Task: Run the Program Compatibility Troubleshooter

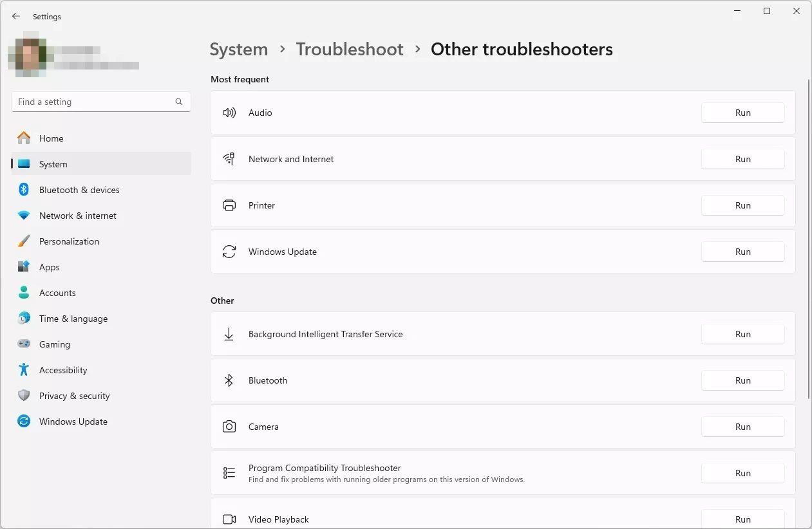Action: tap(742, 473)
